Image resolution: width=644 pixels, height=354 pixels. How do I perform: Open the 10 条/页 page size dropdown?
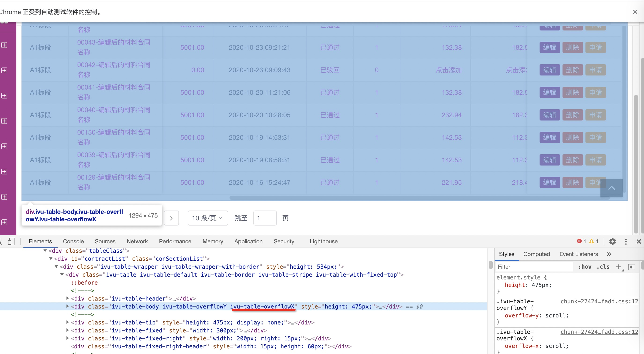pyautogui.click(x=207, y=218)
